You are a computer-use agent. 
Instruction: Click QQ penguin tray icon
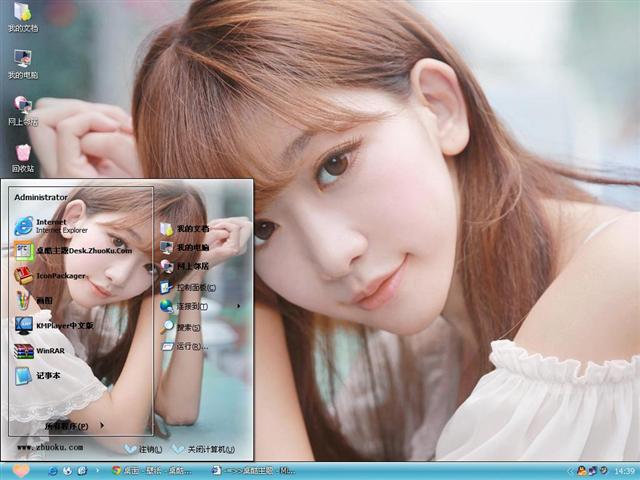(x=581, y=471)
